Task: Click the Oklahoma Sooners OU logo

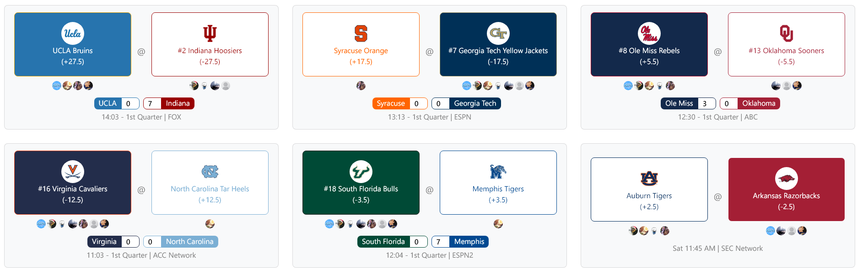Action: pyautogui.click(x=787, y=33)
